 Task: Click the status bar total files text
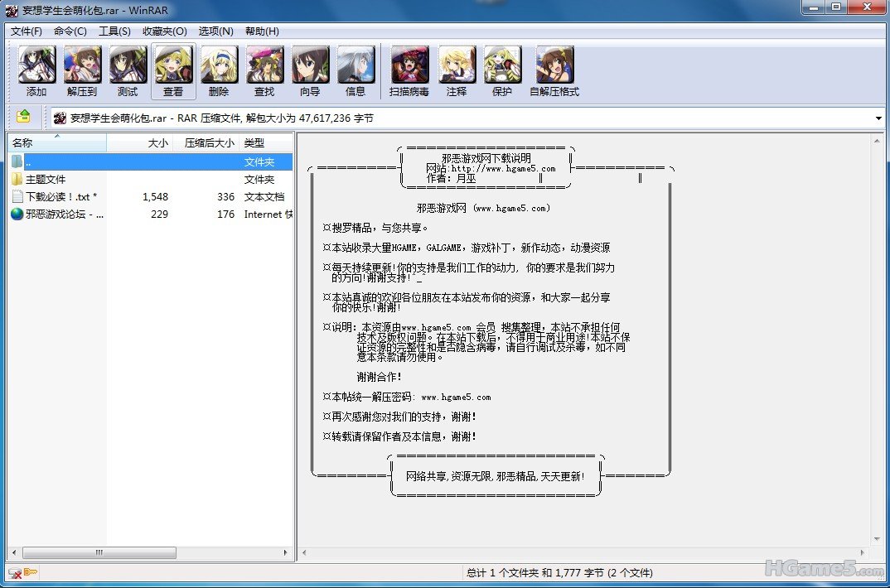click(x=559, y=573)
